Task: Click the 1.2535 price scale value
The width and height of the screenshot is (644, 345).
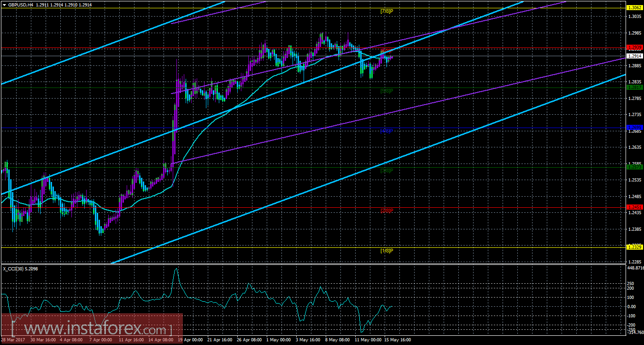Action: 635,180
